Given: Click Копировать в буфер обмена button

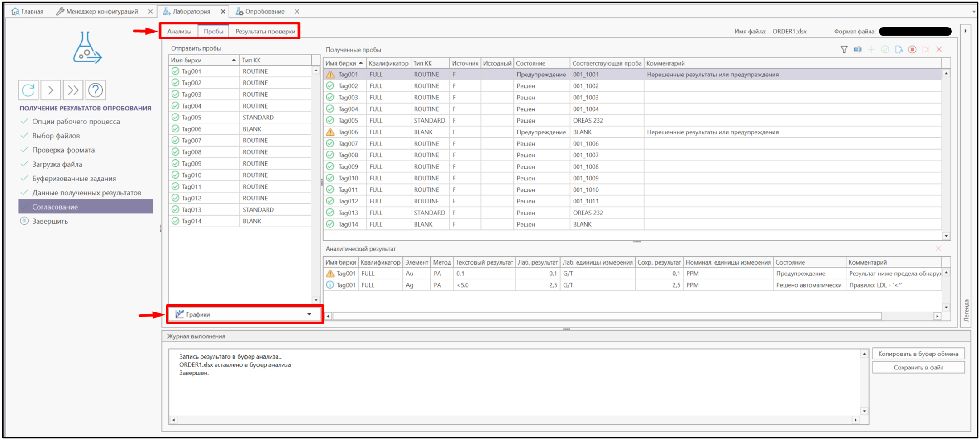Looking at the screenshot, I should pos(918,354).
